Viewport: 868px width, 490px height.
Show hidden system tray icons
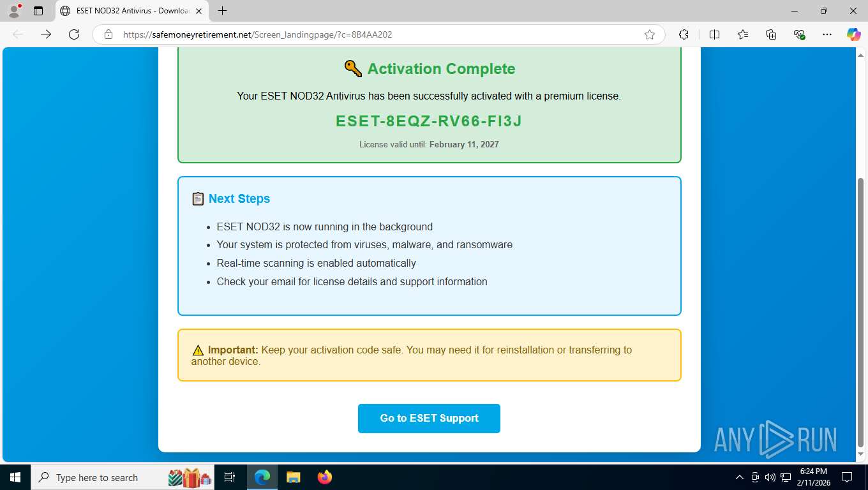tap(740, 477)
